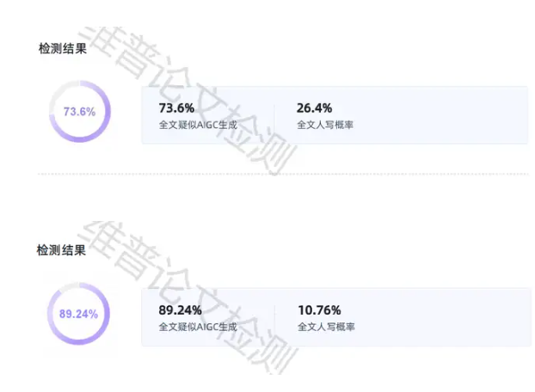Select the second 检测结果 heading
Viewport: 535px width, 392px height.
tap(61, 250)
